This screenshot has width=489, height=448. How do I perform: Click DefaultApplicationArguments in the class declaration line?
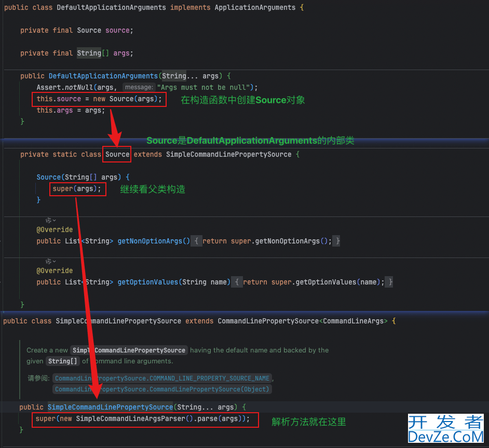point(111,7)
